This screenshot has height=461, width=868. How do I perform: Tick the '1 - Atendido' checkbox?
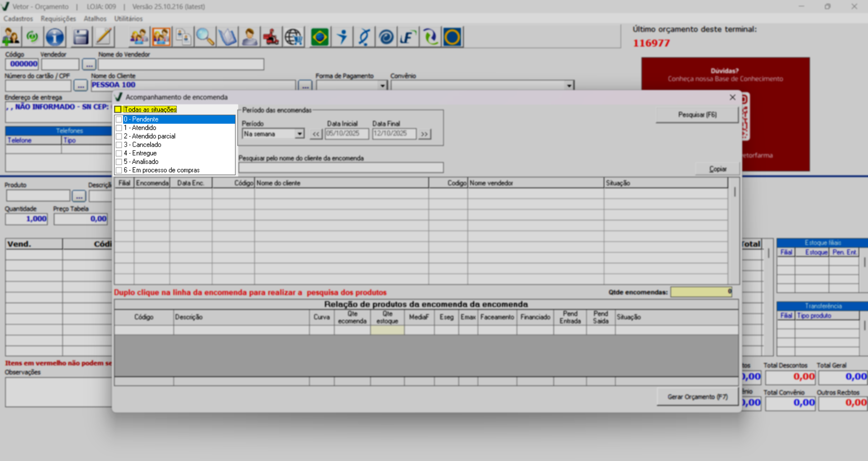click(119, 128)
